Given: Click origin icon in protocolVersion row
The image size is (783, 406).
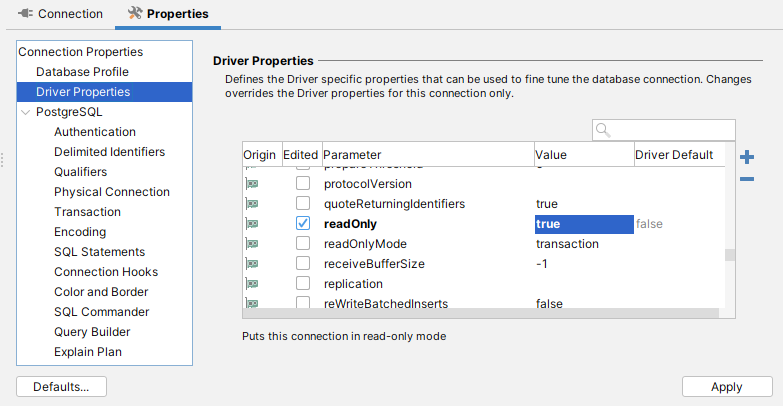Looking at the screenshot, I should [x=252, y=184].
